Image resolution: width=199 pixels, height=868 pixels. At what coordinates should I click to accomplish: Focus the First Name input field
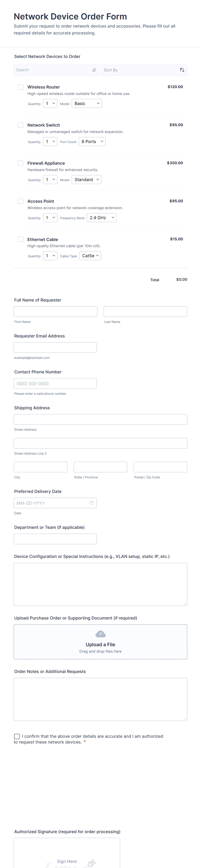click(55, 311)
